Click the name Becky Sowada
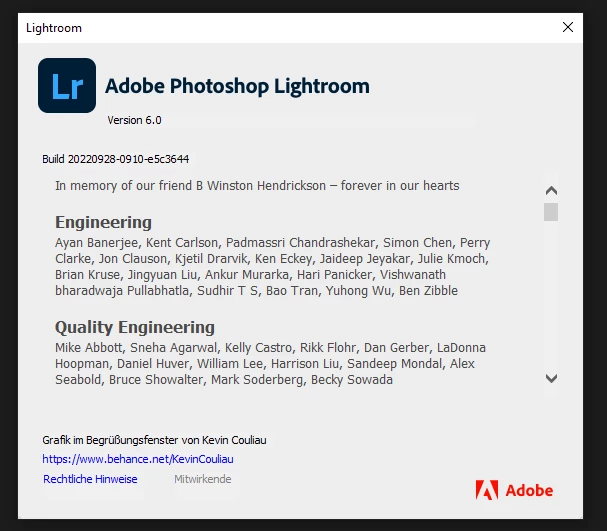This screenshot has width=607, height=531. 352,380
